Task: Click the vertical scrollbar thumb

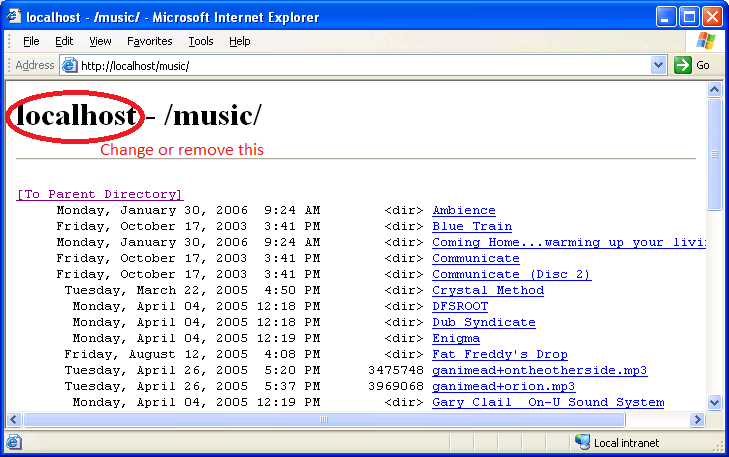Action: 715,154
